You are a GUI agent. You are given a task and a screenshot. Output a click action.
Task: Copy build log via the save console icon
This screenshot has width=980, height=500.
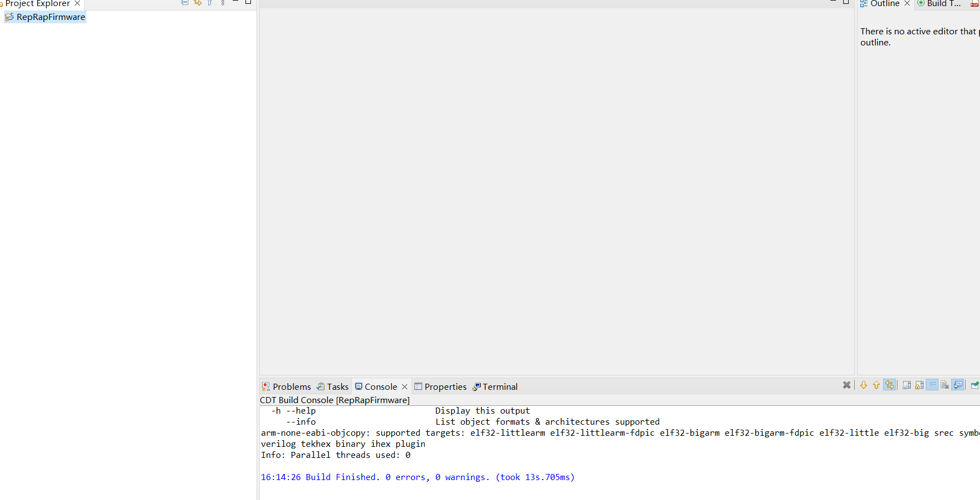[x=907, y=385]
